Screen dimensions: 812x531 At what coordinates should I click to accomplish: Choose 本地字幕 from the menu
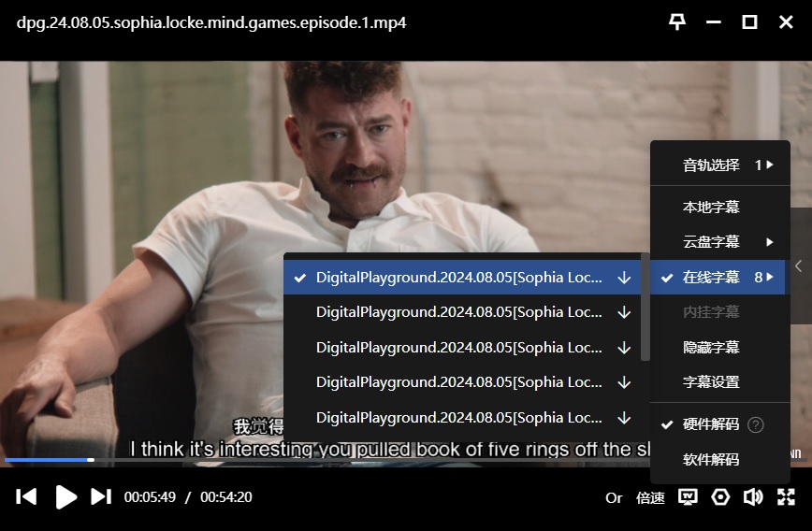[711, 207]
